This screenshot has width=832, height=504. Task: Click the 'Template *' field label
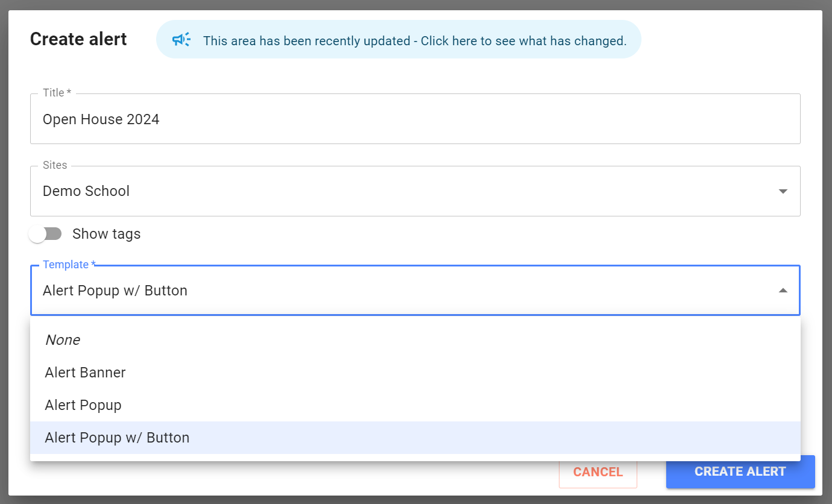tap(69, 265)
